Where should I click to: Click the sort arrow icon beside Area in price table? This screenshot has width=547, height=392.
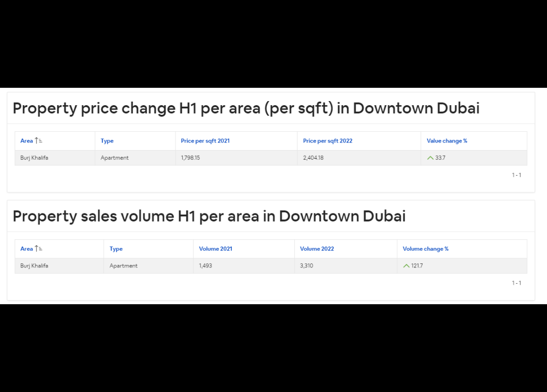tap(39, 141)
